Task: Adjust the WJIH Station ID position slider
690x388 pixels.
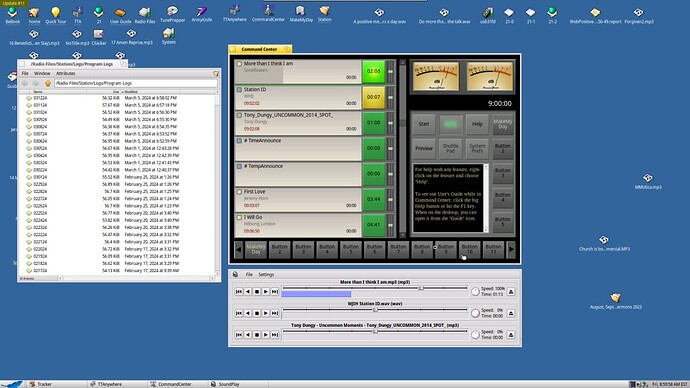Action: click(x=374, y=310)
